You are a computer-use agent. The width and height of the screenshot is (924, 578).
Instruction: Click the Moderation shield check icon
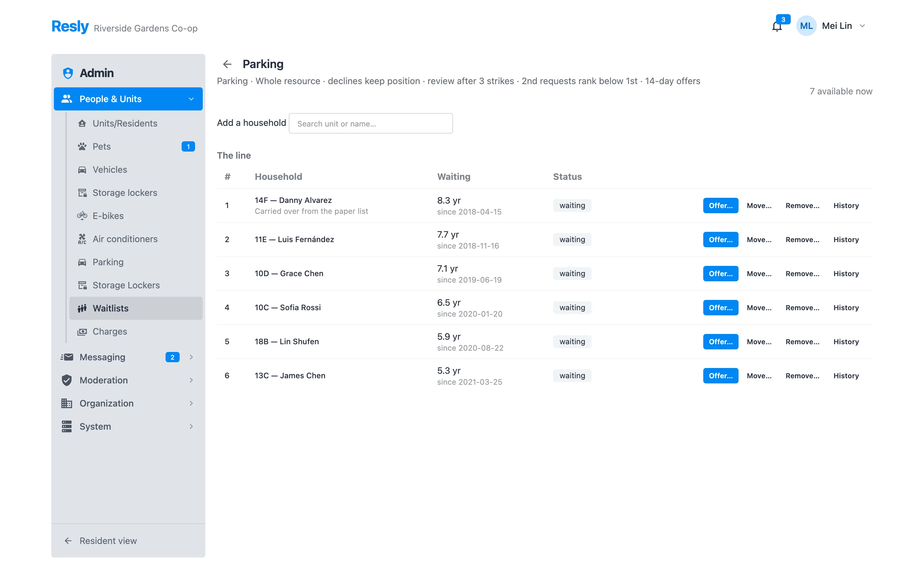pos(67,381)
